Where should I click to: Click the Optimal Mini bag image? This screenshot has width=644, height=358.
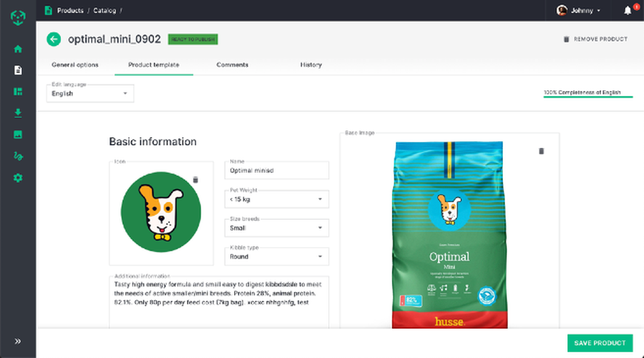click(449, 235)
